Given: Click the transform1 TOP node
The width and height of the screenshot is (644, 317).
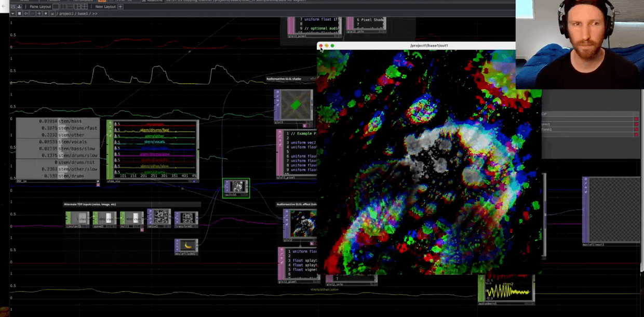Looking at the screenshot, I should coord(188,218).
